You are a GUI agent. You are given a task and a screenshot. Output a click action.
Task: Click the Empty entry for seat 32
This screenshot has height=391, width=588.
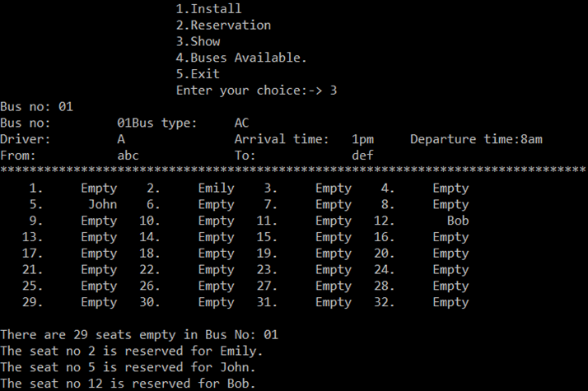tap(450, 302)
